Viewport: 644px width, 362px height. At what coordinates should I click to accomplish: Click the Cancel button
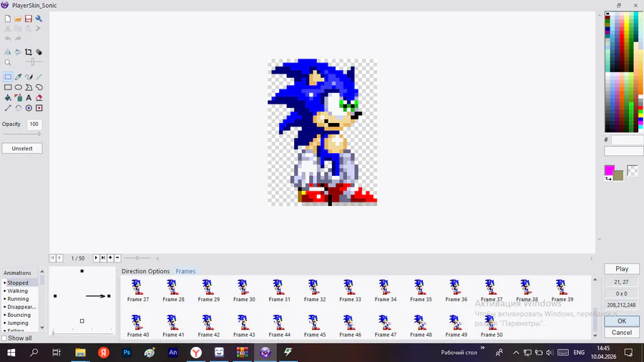[622, 333]
